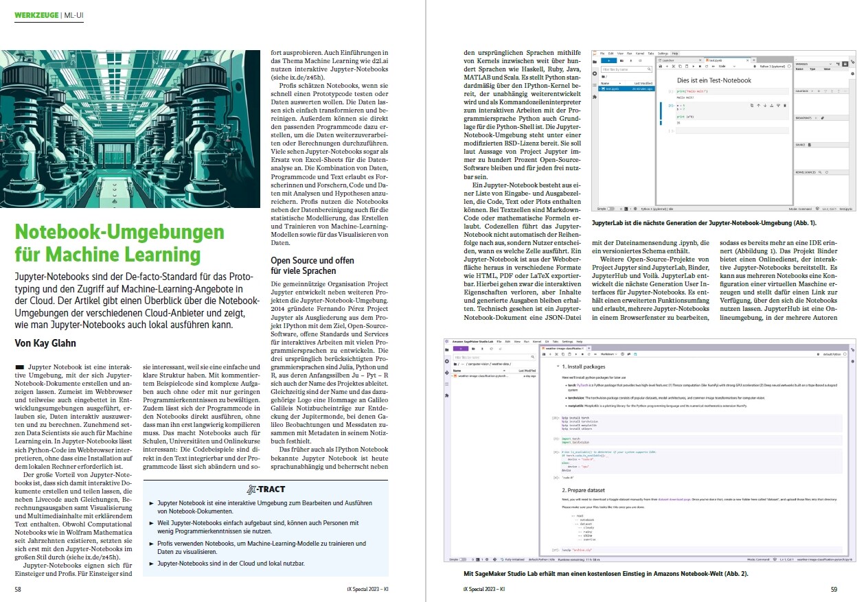868x602 pixels.
Task: Copy selected cell from the JupyterLab notebook toolbar
Action: click(x=681, y=67)
